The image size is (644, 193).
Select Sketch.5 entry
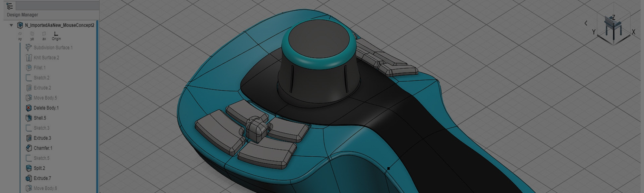pos(42,158)
